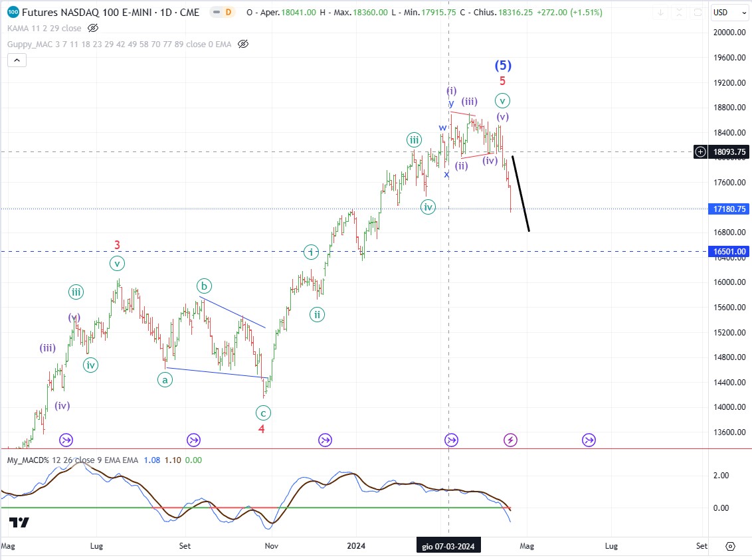Click the +272.00 (+1.51%) change value
The image size is (752, 560).
coord(569,13)
